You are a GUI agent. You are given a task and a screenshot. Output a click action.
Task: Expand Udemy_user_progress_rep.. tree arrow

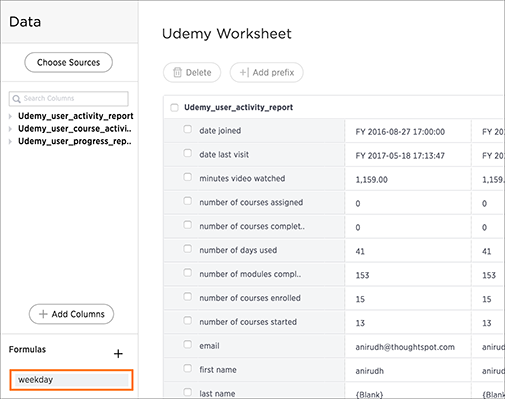pos(10,142)
